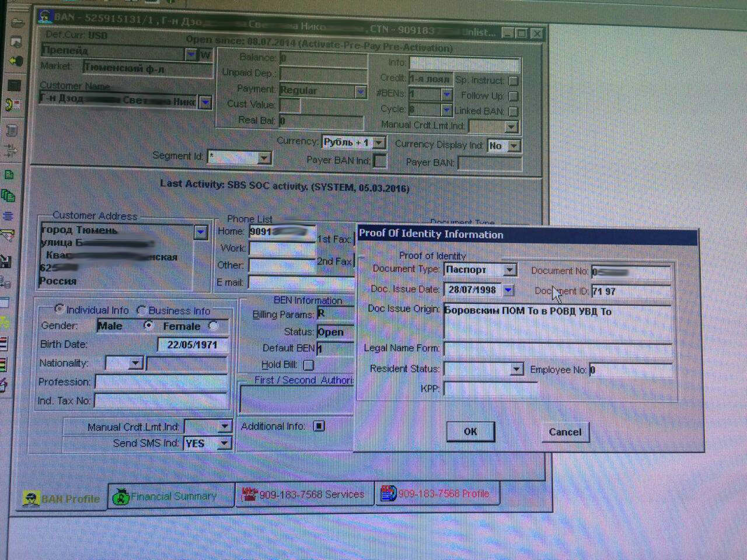Viewport: 747px width, 560px height.
Task: Toggle the Linked BAN checkbox
Action: [514, 111]
